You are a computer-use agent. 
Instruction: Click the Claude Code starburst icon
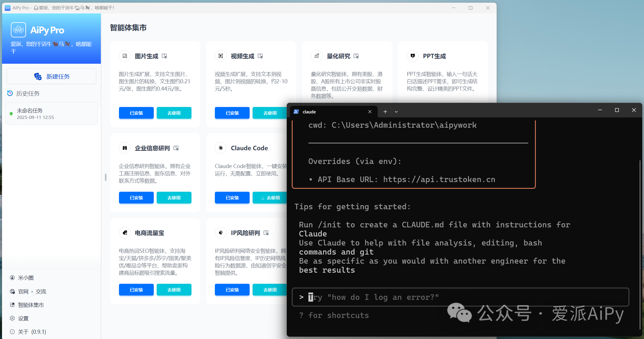point(221,148)
